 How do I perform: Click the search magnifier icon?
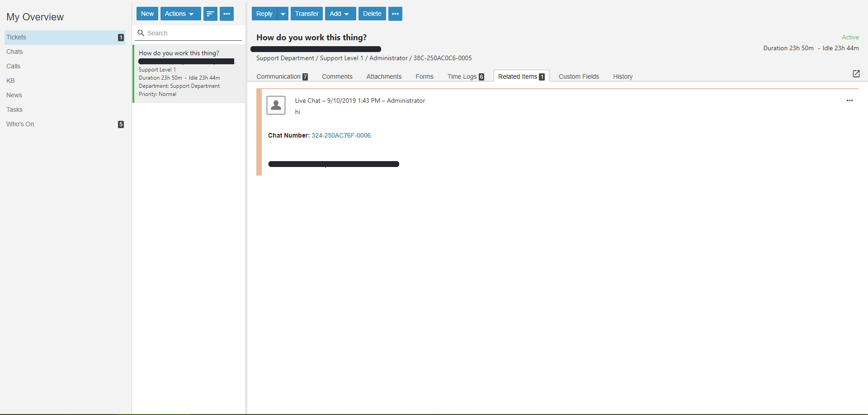click(141, 33)
